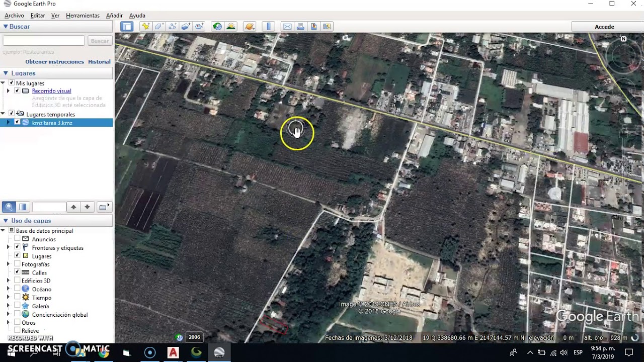Expand the Otros layer group
644x362 pixels.
[x=8, y=323]
